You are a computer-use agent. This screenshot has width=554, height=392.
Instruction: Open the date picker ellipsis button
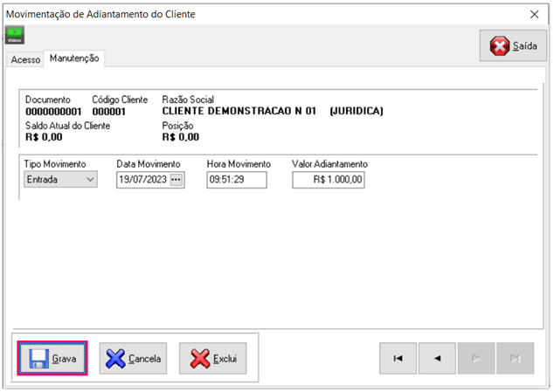177,180
